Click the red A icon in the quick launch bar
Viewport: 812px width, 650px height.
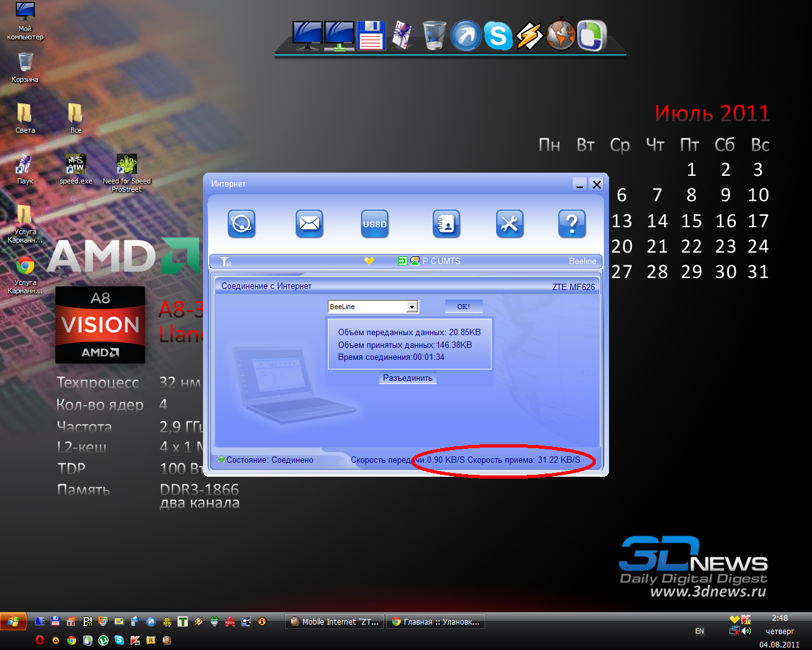pyautogui.click(x=230, y=622)
